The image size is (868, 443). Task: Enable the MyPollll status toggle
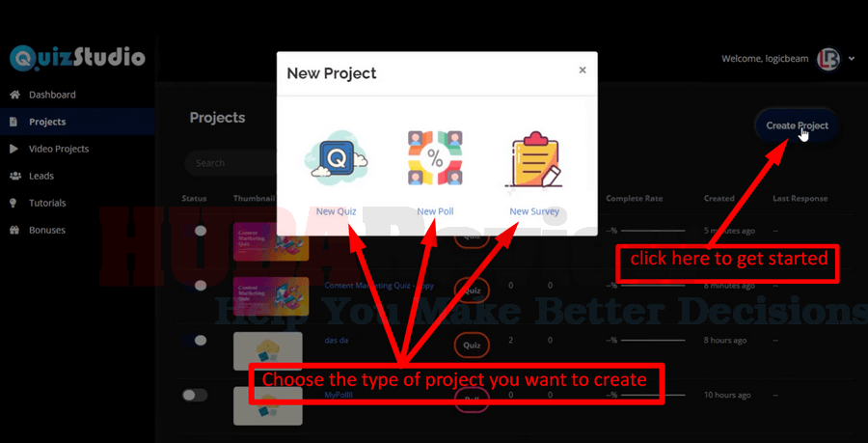pyautogui.click(x=195, y=395)
